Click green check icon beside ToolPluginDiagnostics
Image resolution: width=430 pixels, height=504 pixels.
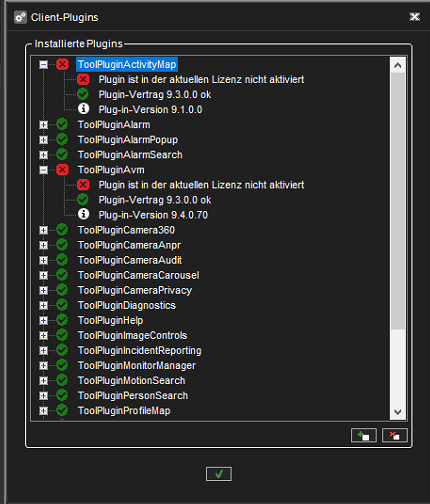tap(62, 305)
